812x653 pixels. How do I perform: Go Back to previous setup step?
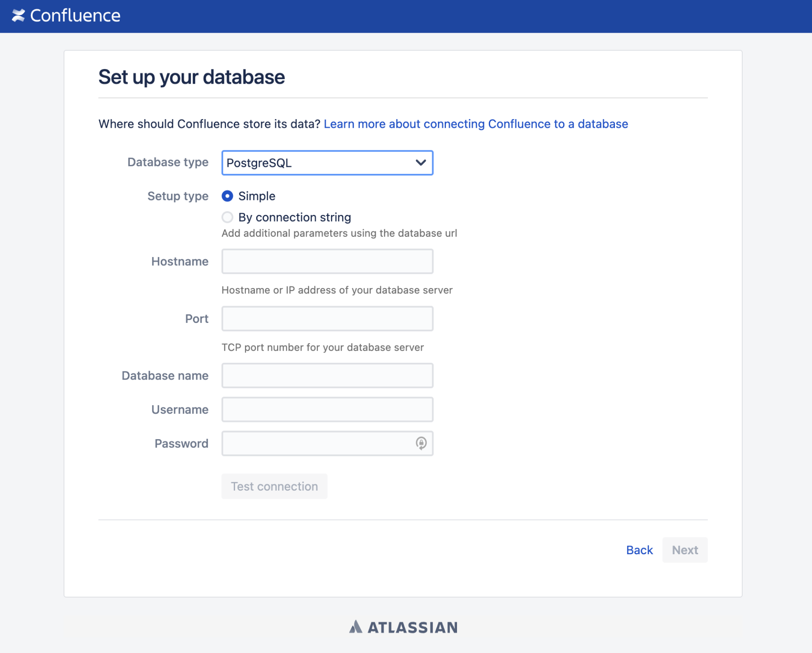(639, 550)
